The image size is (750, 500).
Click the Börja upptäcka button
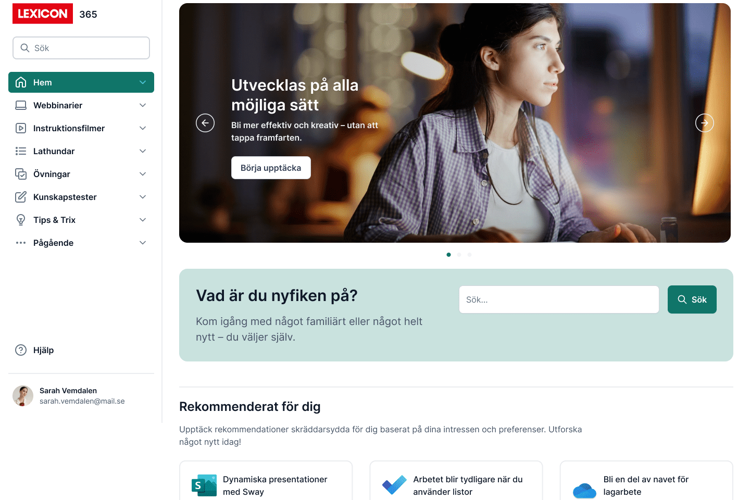point(271,168)
